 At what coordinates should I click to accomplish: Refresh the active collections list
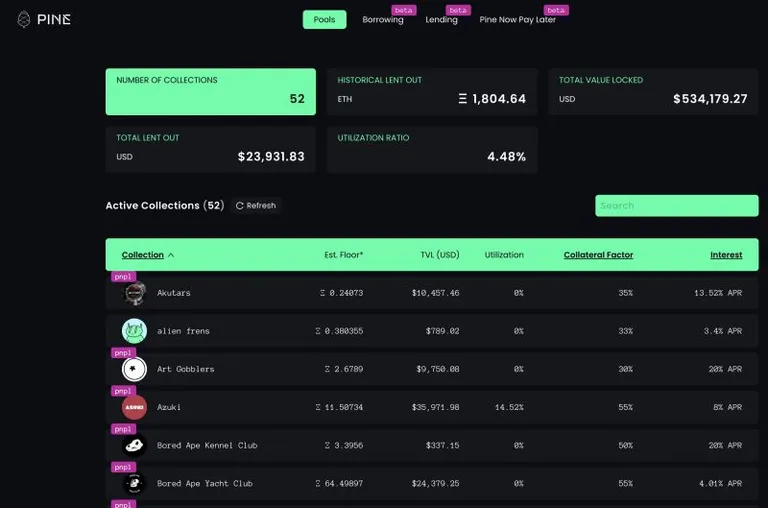pyautogui.click(x=256, y=206)
